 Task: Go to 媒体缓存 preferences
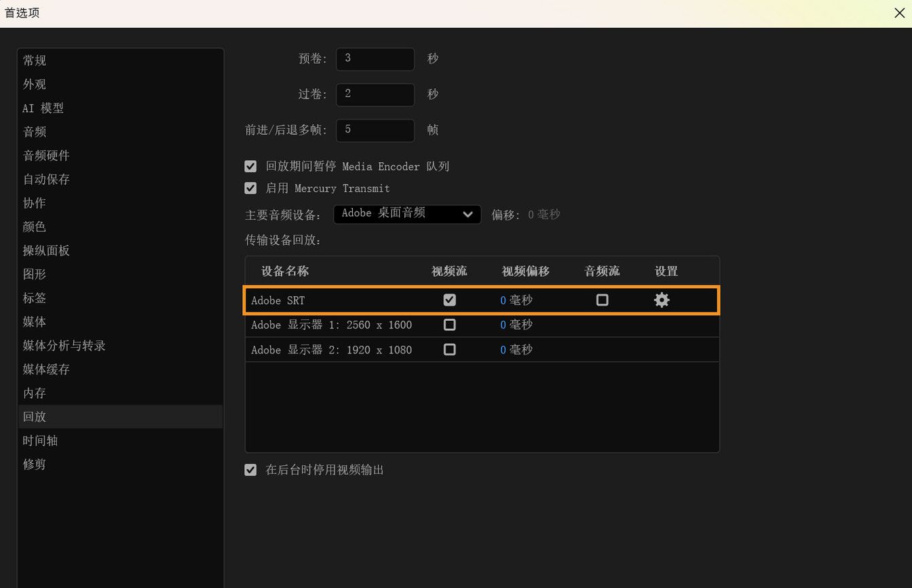(45, 369)
